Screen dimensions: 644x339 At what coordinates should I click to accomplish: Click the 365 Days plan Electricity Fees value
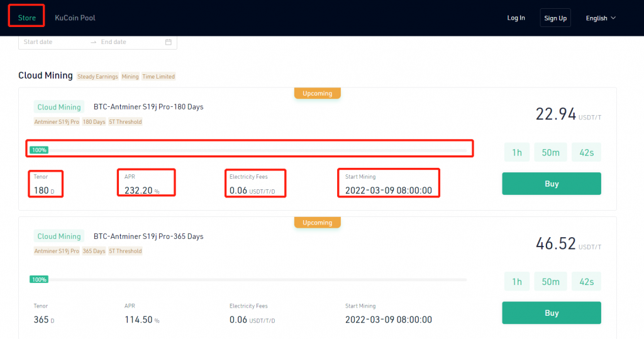(252, 320)
